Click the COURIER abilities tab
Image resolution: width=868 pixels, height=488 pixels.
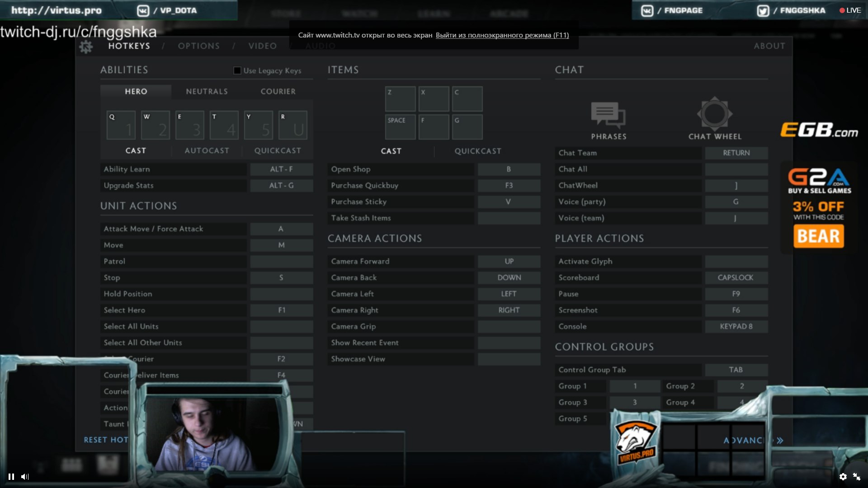pos(278,91)
